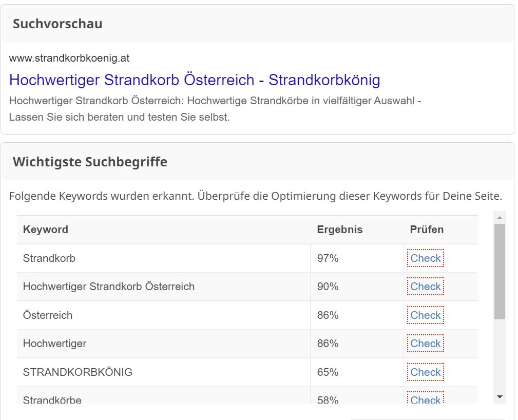Select the 86% value in Hochwertiger row

(328, 343)
